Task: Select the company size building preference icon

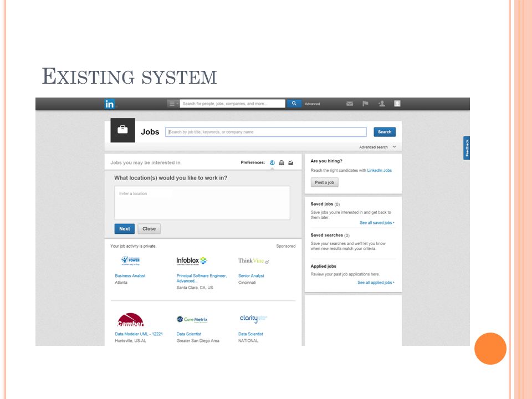Action: click(282, 163)
